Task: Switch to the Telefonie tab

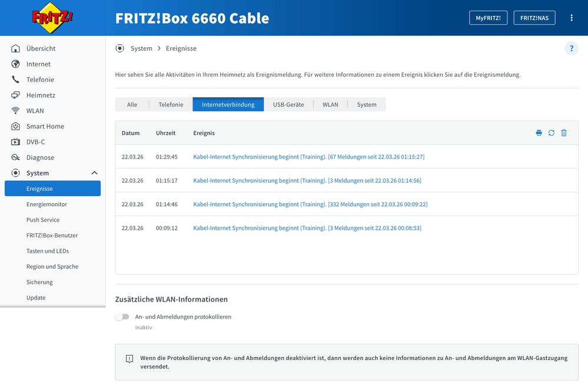Action: (171, 104)
